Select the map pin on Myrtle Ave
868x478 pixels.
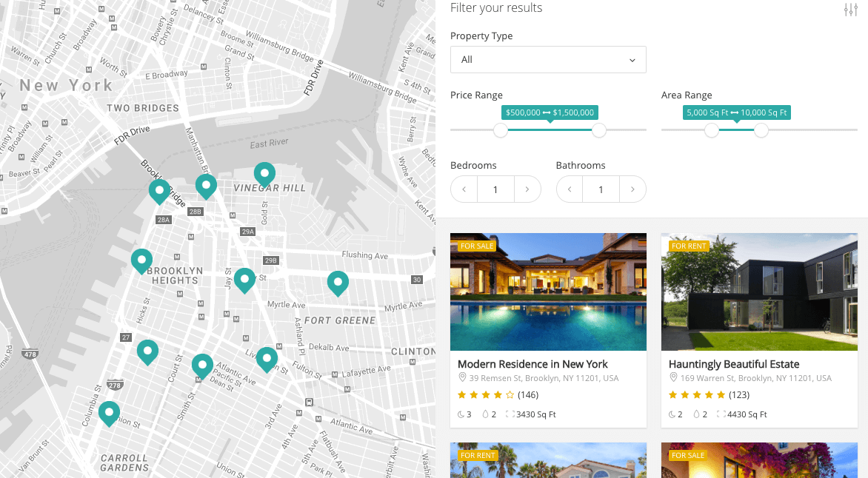pyautogui.click(x=338, y=283)
